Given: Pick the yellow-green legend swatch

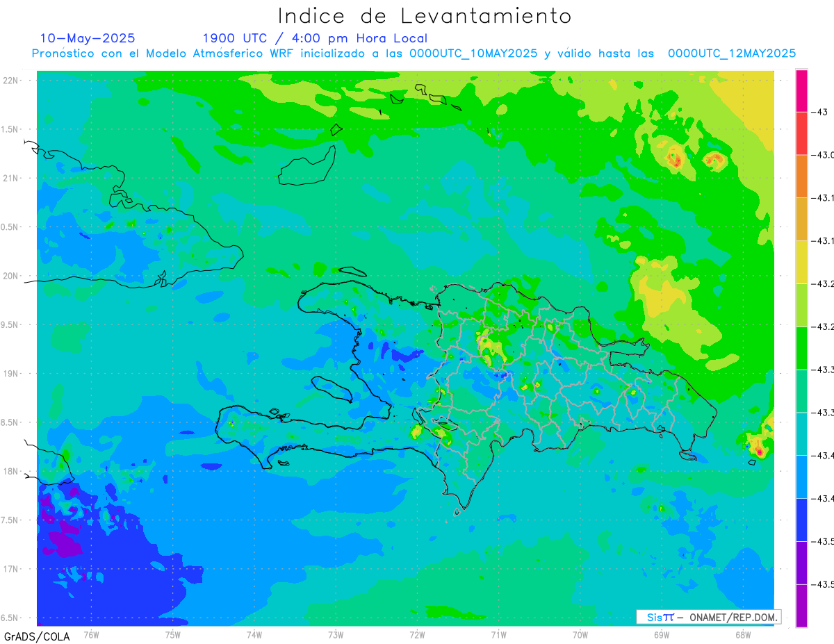Looking at the screenshot, I should pos(801,305).
